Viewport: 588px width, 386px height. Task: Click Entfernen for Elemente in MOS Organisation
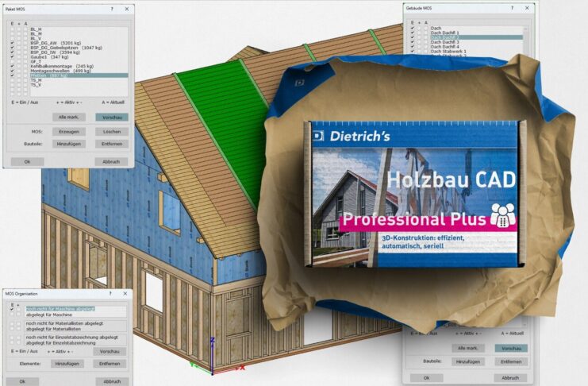110,364
